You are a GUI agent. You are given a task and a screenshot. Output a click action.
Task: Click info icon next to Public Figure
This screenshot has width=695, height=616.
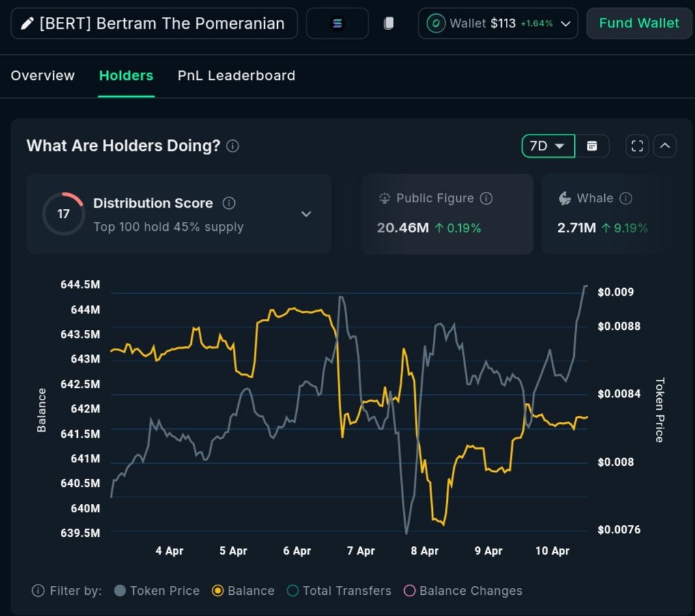click(x=486, y=198)
